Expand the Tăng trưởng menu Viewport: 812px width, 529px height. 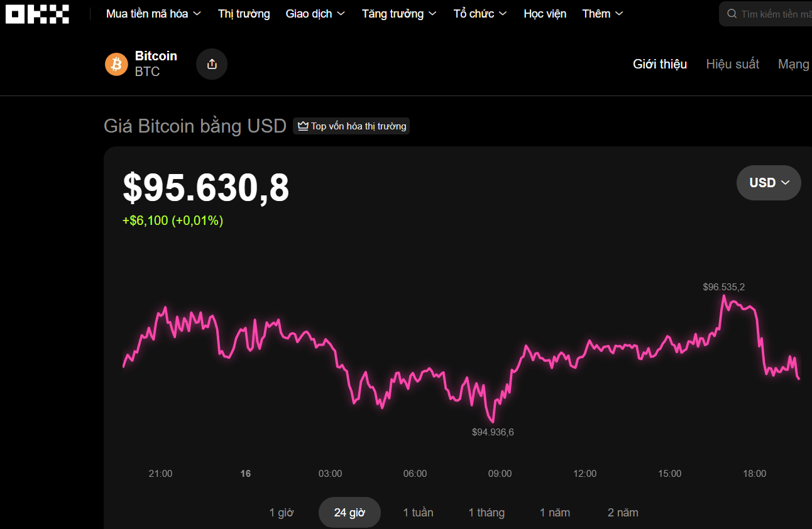399,14
